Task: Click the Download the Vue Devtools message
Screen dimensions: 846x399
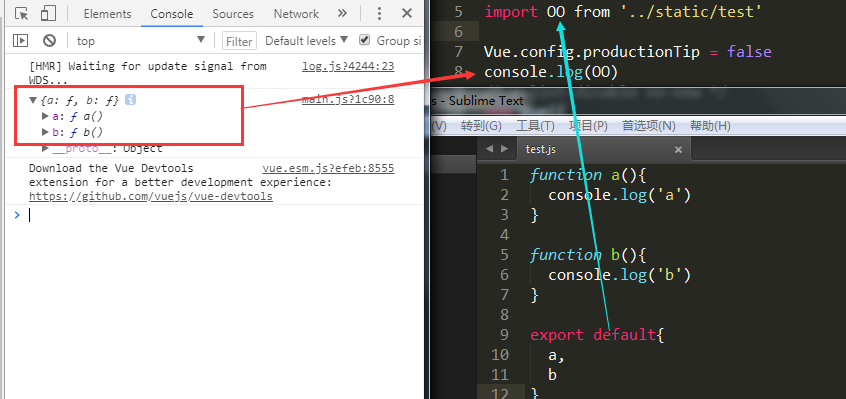Action: tap(180, 175)
